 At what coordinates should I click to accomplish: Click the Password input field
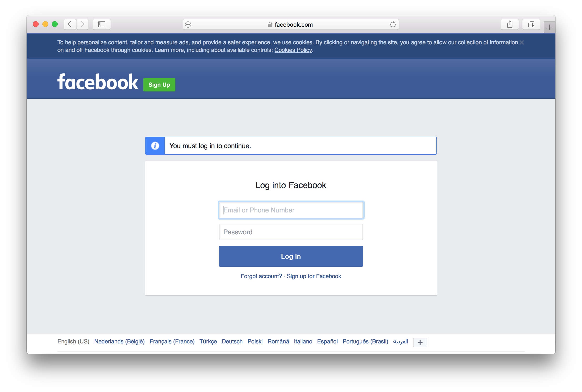click(291, 232)
